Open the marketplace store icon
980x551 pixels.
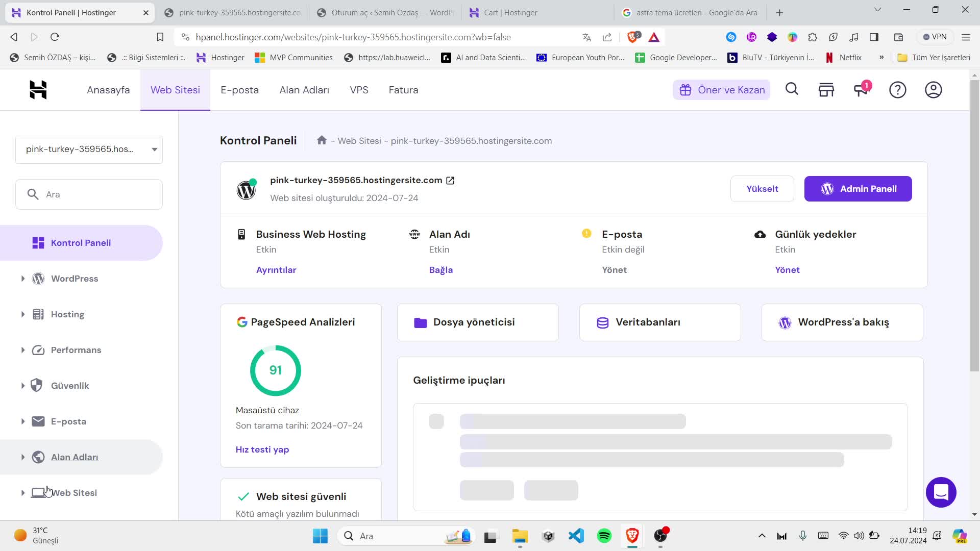pos(826,90)
